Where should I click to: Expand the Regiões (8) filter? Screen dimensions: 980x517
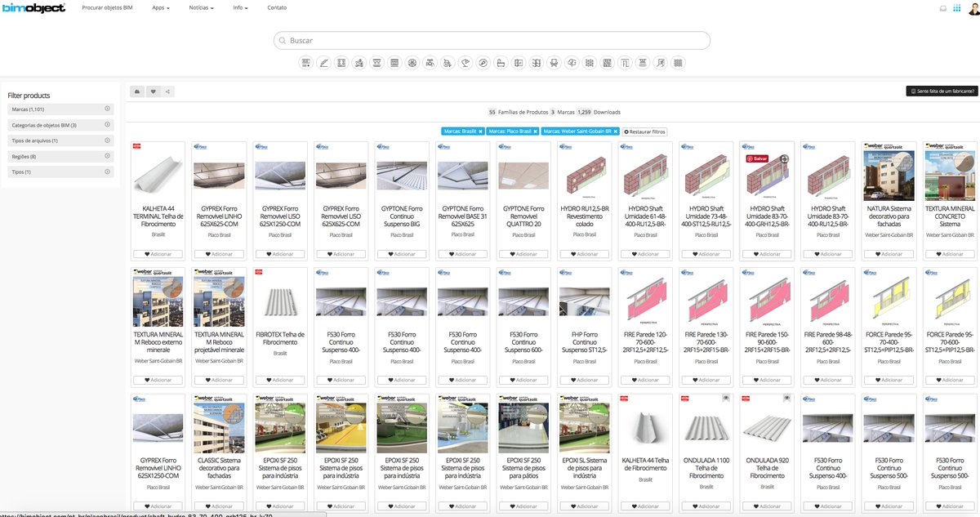tap(60, 156)
